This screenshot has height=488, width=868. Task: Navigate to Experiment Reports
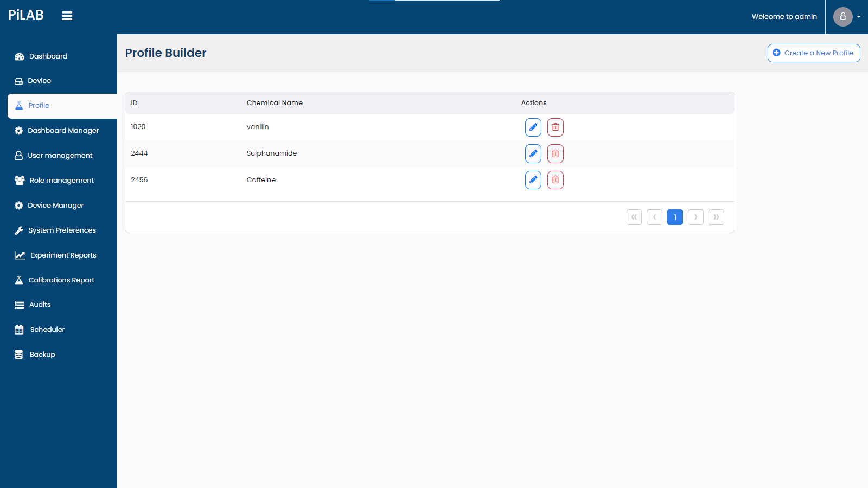click(x=63, y=255)
